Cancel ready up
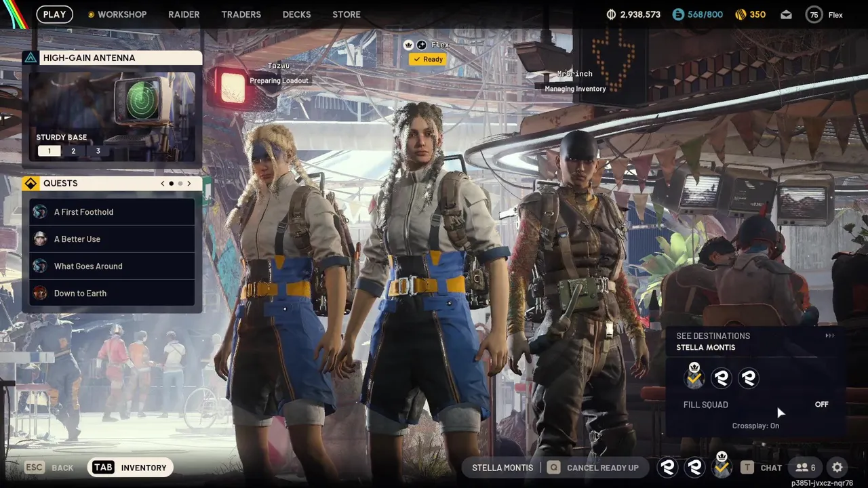 603,468
